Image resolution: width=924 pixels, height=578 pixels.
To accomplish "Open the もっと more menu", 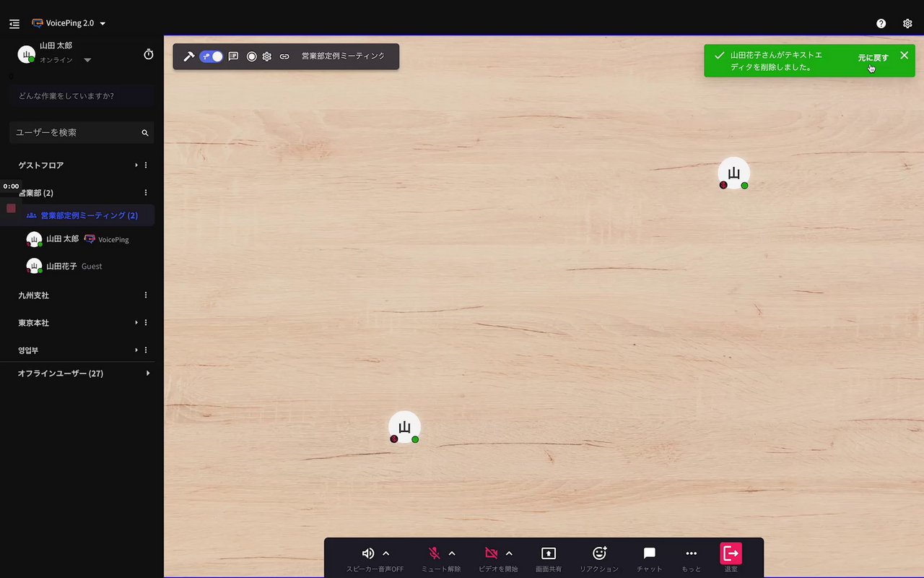I will point(692,558).
